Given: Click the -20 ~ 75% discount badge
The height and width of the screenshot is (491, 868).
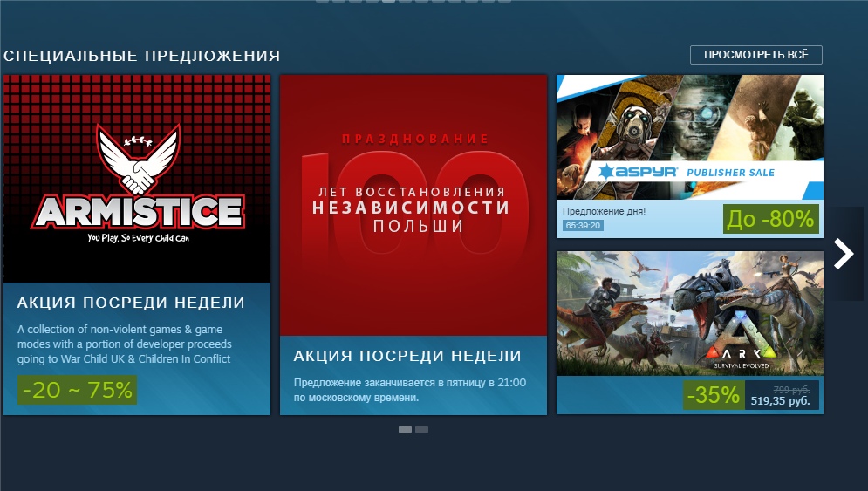Looking at the screenshot, I should pos(77,390).
